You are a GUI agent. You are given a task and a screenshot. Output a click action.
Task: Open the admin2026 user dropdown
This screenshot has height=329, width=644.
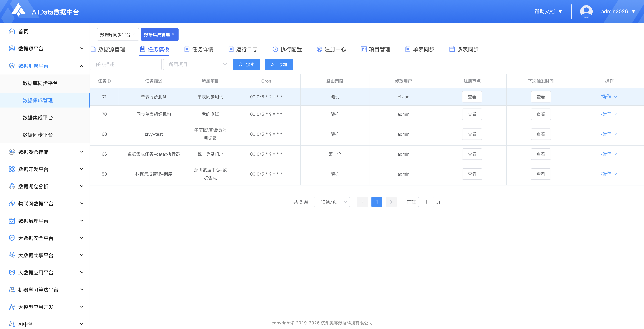[x=618, y=11]
